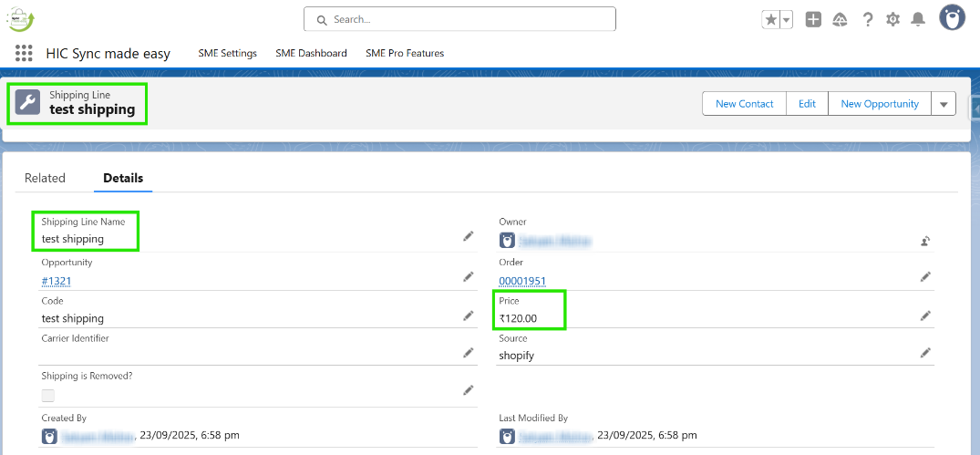Viewport: 980px width, 455px height.
Task: Open the App Launcher grid icon
Action: click(24, 53)
